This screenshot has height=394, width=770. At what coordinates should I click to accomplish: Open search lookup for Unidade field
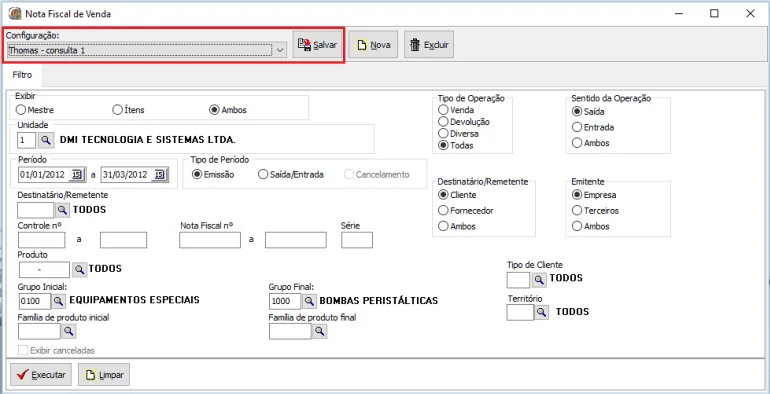pos(46,140)
